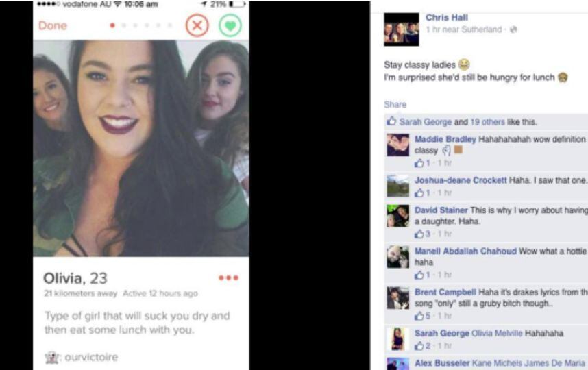Open Maddie Bradley's profile link
Image resolution: width=588 pixels, height=370 pixels.
(x=445, y=139)
